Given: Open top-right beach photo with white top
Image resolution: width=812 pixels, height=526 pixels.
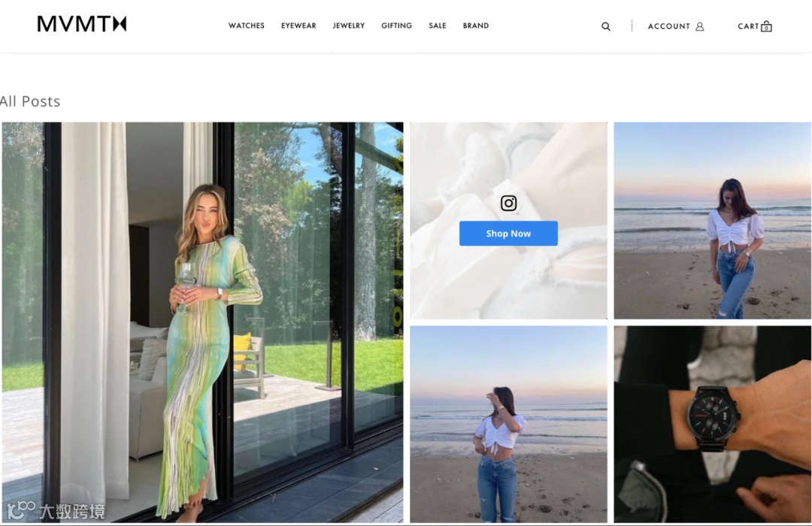Looking at the screenshot, I should point(713,221).
